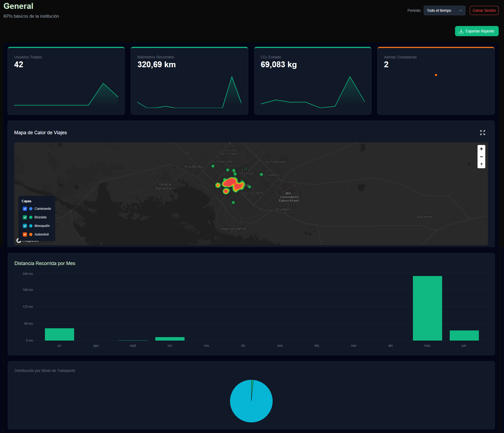
Task: Click Distribución por Modo de Transporte title
Action: coord(45,371)
